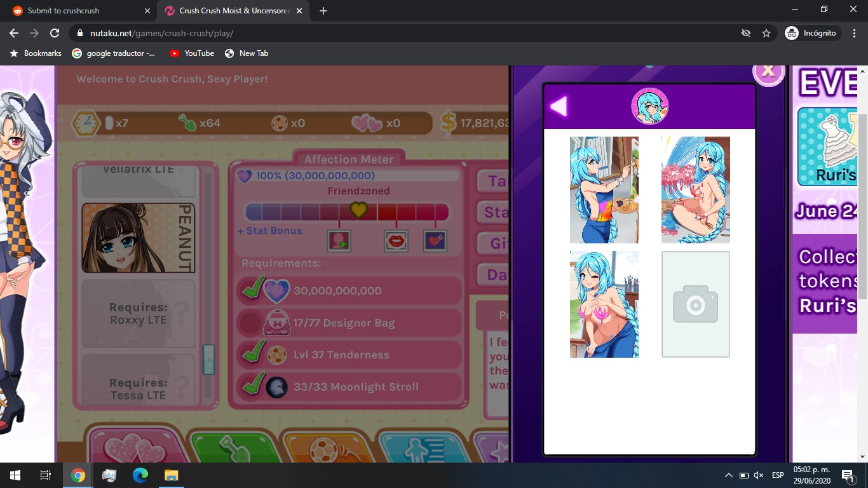Viewport: 868px width, 488px height.
Task: Click the 30,000,000,000 heart requirement icon
Action: tap(276, 291)
